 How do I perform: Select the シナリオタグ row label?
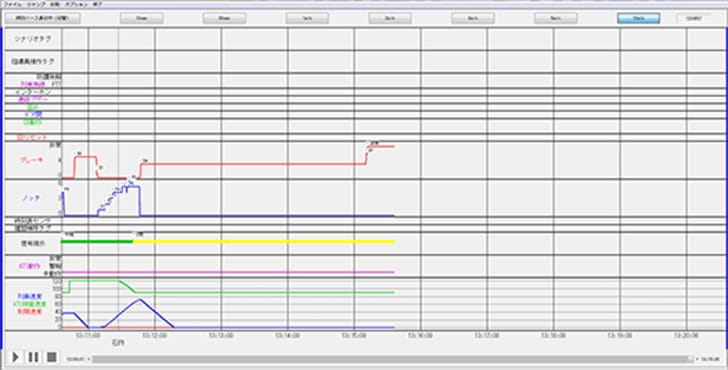(x=32, y=39)
